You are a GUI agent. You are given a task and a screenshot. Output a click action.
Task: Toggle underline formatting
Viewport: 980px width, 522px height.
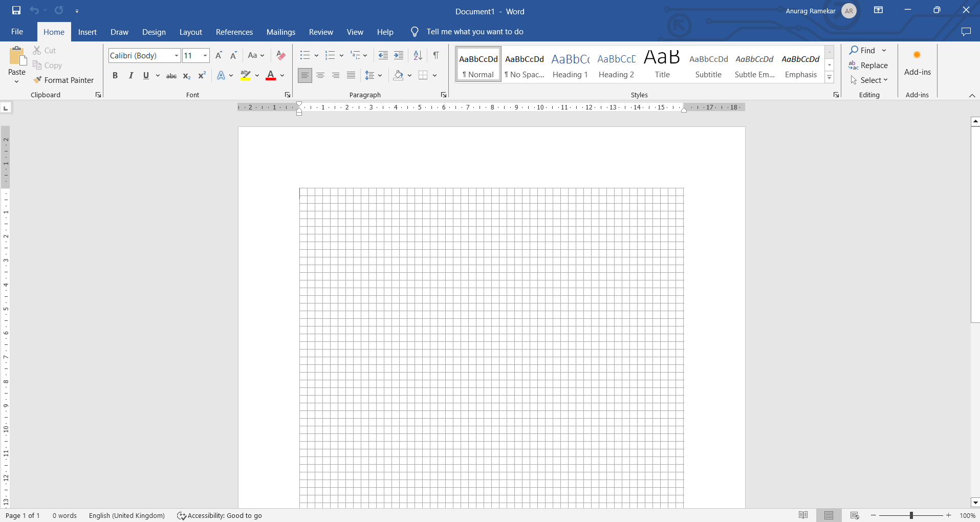pos(146,76)
